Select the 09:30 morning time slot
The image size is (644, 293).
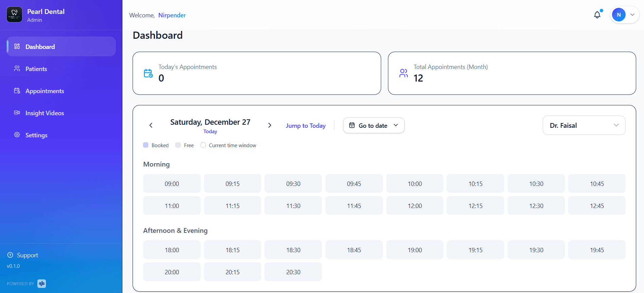293,184
